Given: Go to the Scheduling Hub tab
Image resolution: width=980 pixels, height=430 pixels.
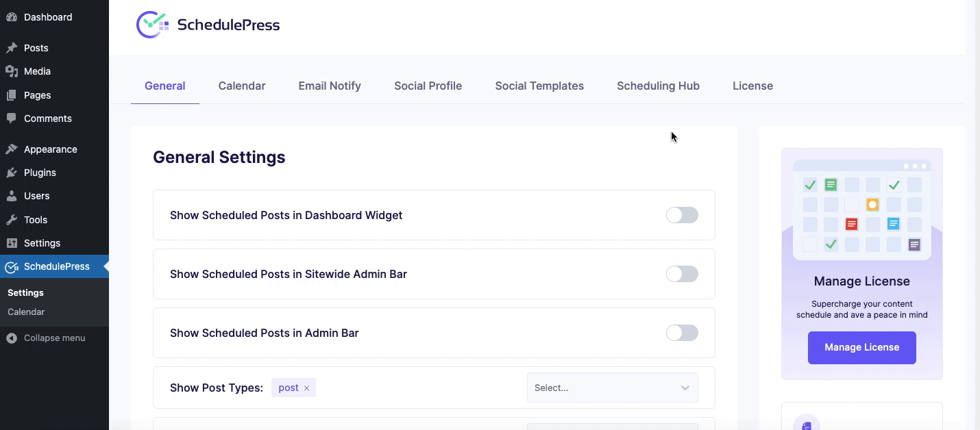Looking at the screenshot, I should (x=658, y=86).
